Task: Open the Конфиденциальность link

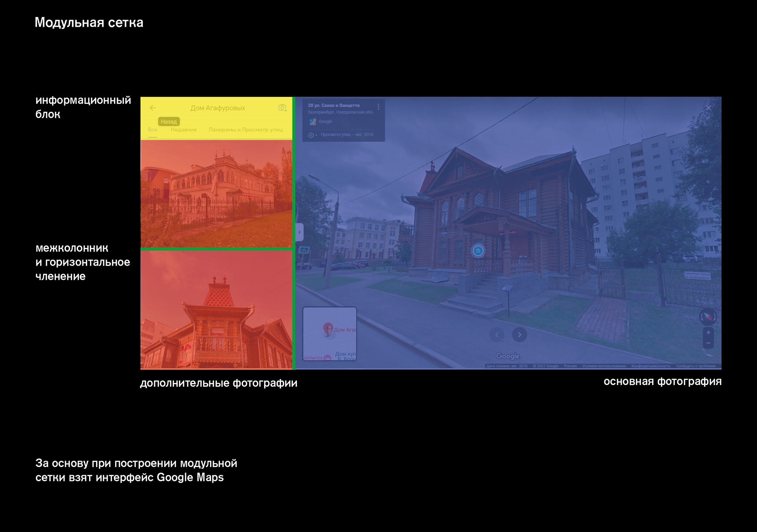Action: pyautogui.click(x=651, y=366)
